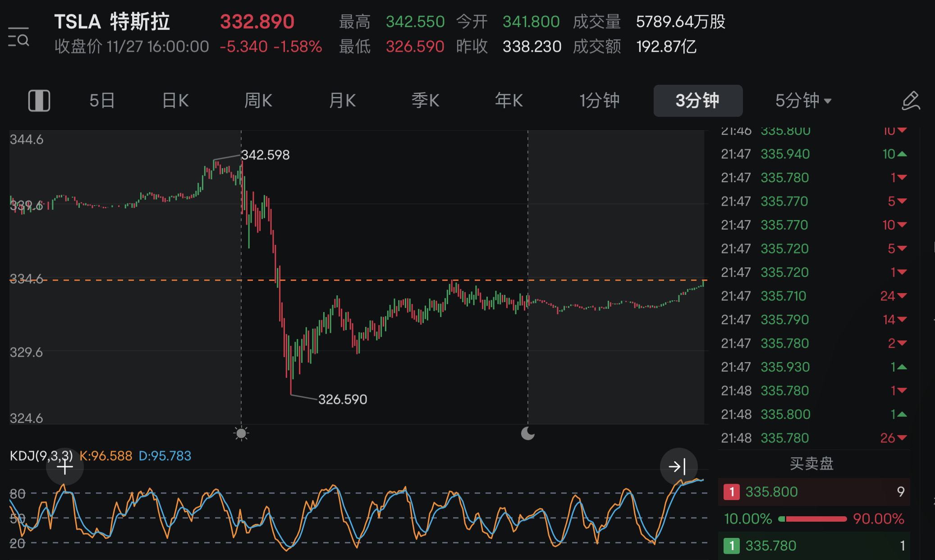
Task: Click the trade row 21:48 335.800
Action: click(x=814, y=414)
